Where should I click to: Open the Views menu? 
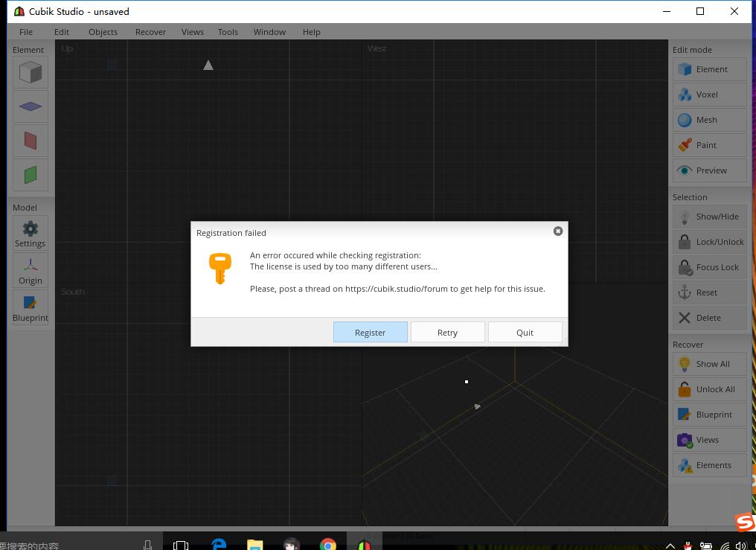click(193, 32)
